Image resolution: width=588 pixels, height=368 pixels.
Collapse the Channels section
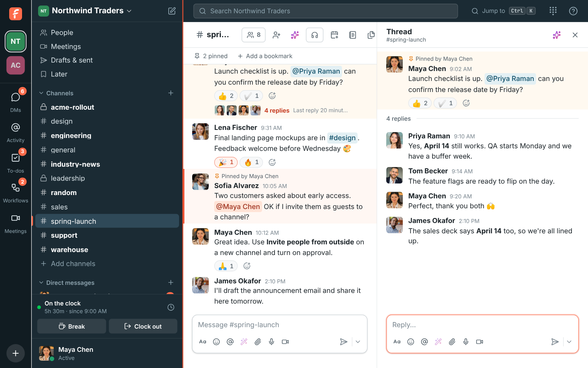[x=56, y=93]
